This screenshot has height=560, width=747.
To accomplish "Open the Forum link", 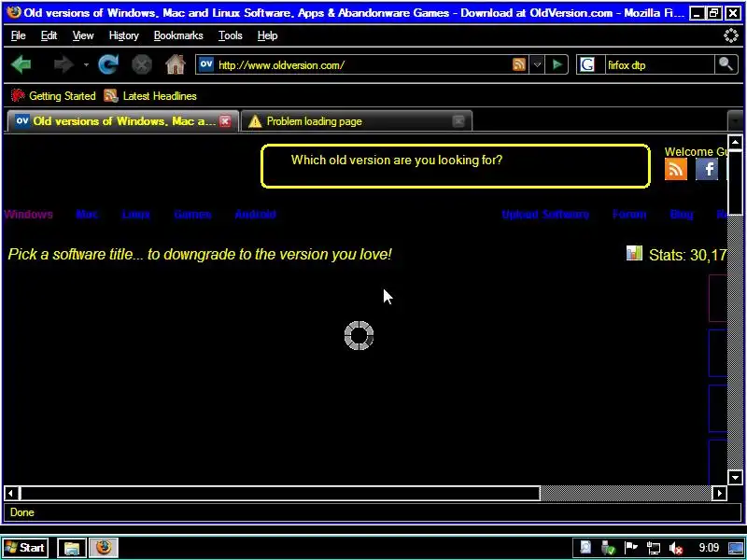I will 629,215.
